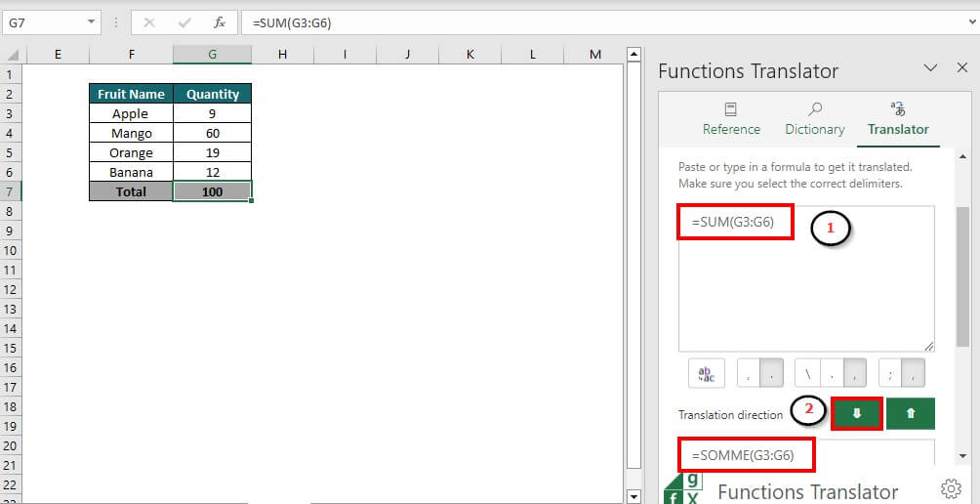
Task: Open the Name Box dropdown arrow
Action: pyautogui.click(x=91, y=22)
